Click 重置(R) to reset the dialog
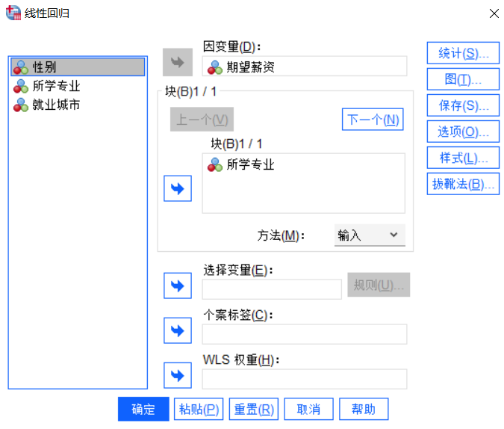 (x=254, y=409)
